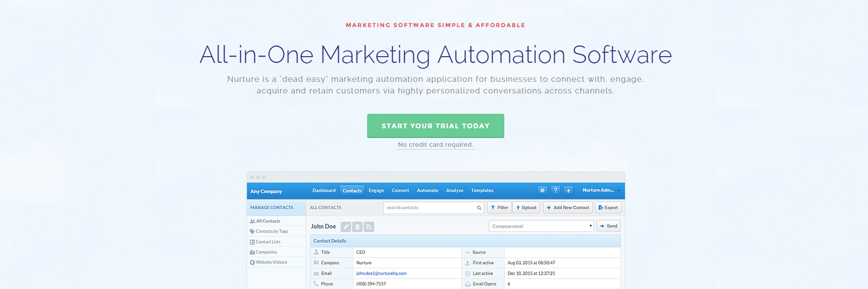Open the Dashboard tab
This screenshot has height=289, width=868.
click(x=324, y=190)
